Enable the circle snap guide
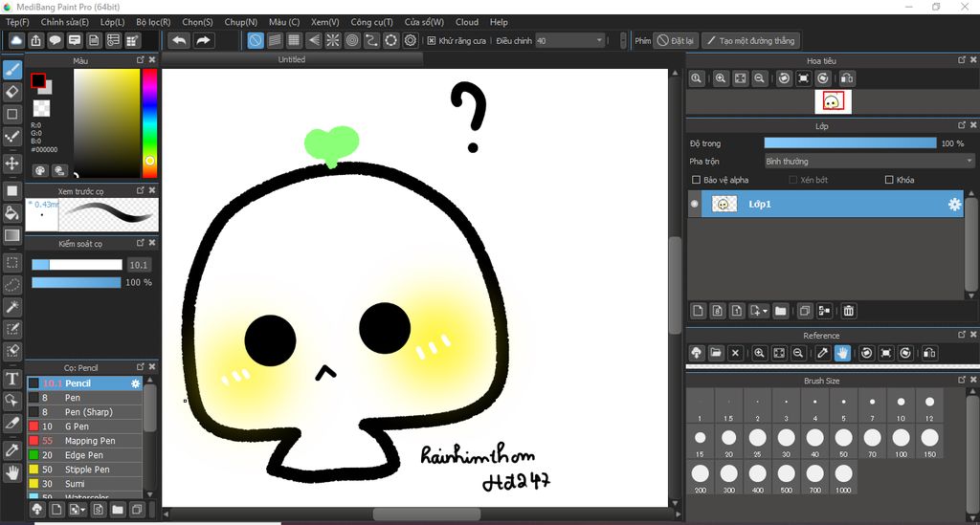This screenshot has height=525, width=980. click(x=352, y=40)
